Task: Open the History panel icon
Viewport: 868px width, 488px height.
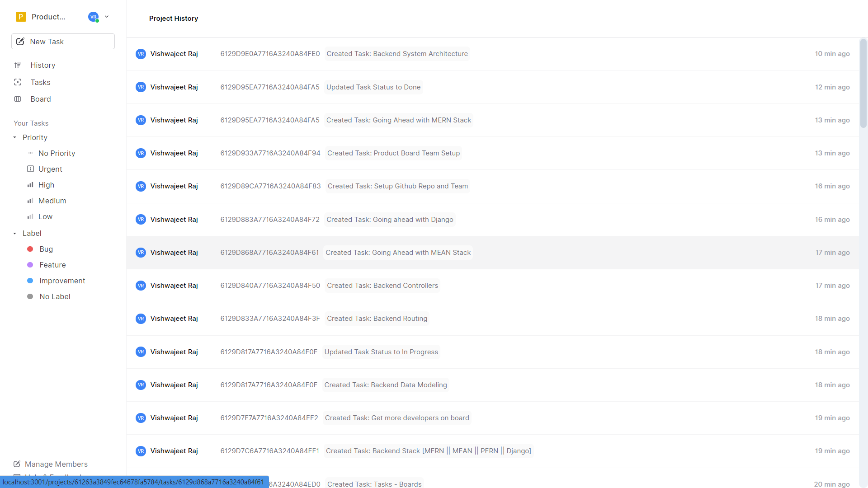Action: (18, 64)
